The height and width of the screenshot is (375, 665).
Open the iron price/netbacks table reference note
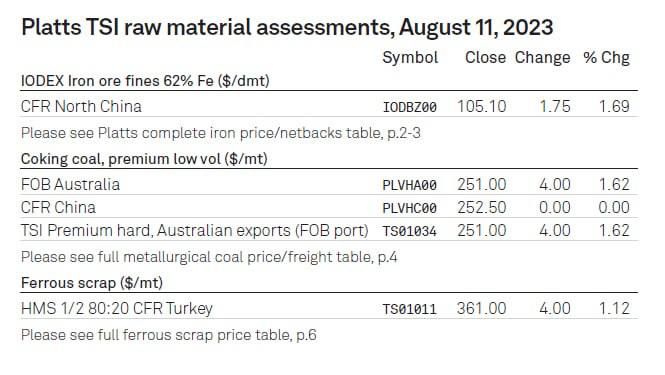click(221, 133)
